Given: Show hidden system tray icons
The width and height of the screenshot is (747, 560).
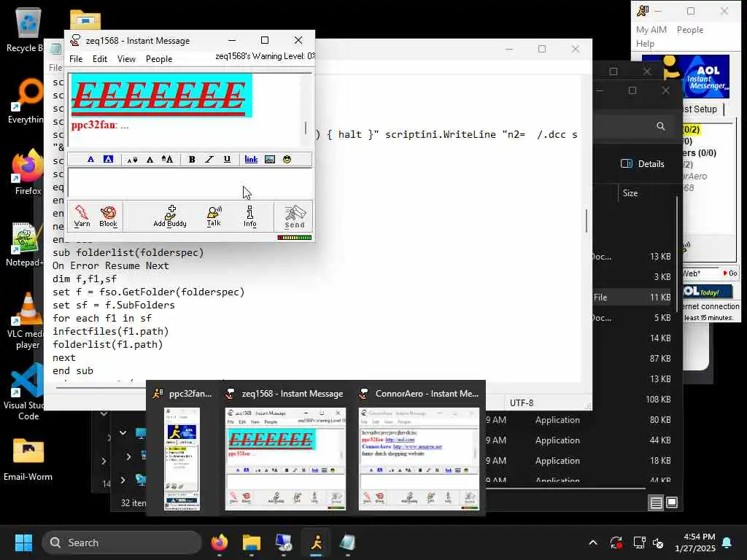Looking at the screenshot, I should [592, 542].
